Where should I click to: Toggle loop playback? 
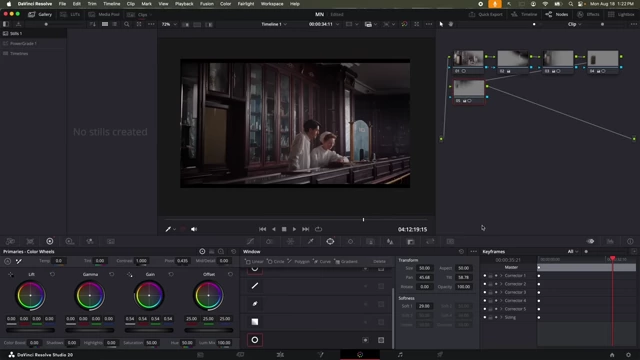pyautogui.click(x=318, y=229)
